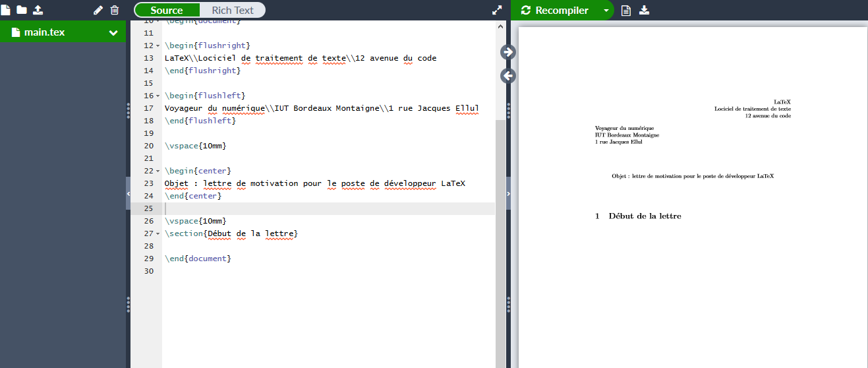This screenshot has height=368, width=868.
Task: Create a new folder with folder icon
Action: 22,10
